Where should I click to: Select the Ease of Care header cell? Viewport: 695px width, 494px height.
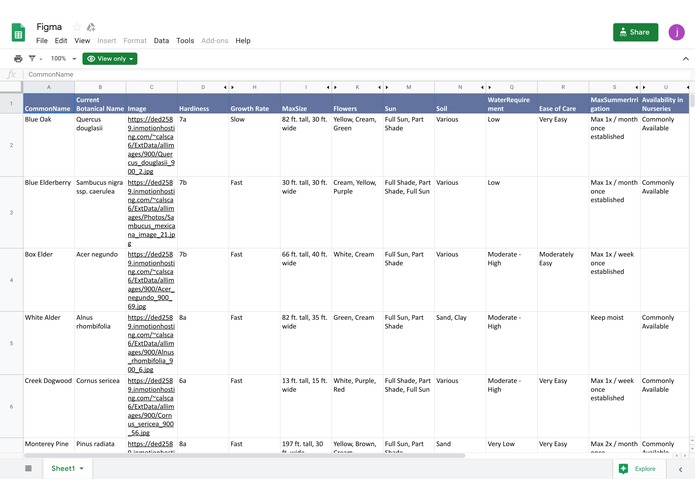[563, 104]
